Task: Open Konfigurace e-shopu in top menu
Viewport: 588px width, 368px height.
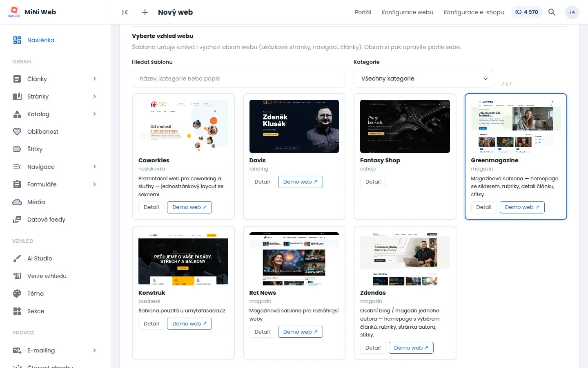Action: click(x=474, y=12)
